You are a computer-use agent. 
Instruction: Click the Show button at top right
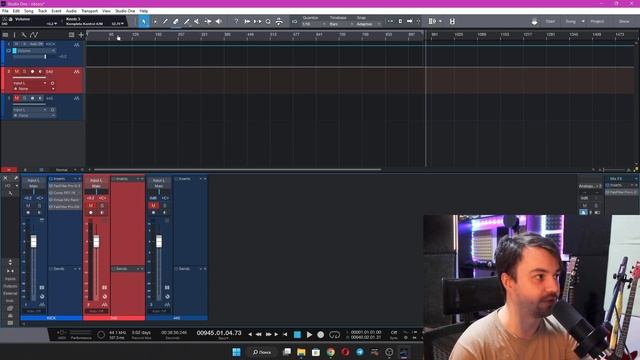click(624, 21)
